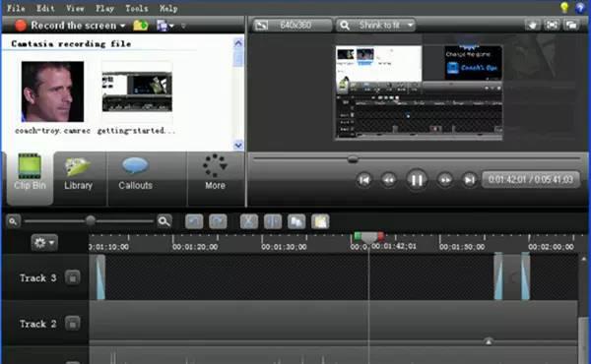Image resolution: width=591 pixels, height=364 pixels.
Task: Click clip bin scroll up arrow
Action: click(x=238, y=43)
